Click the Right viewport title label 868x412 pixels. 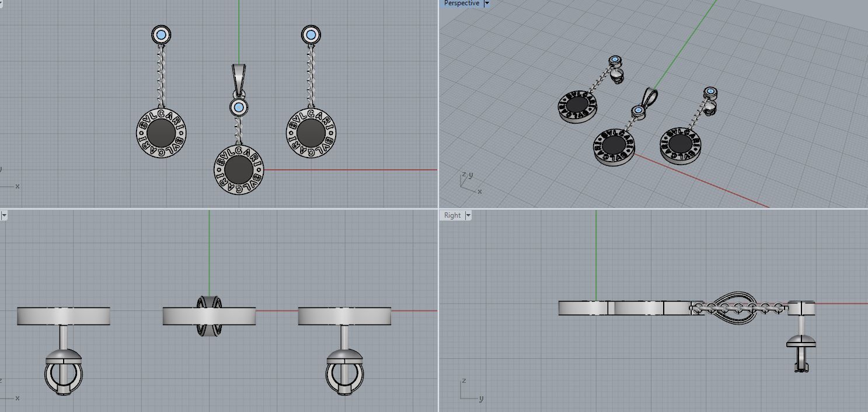[452, 215]
